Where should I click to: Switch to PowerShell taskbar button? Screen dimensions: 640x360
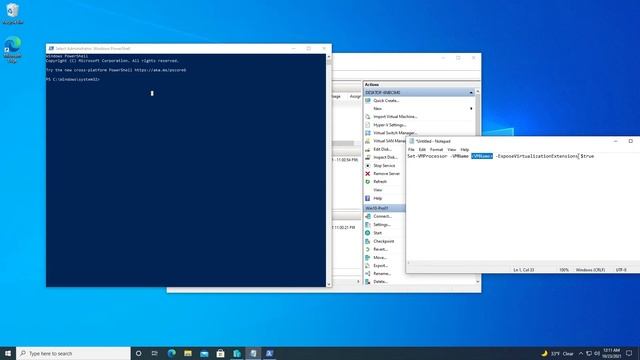point(269,353)
